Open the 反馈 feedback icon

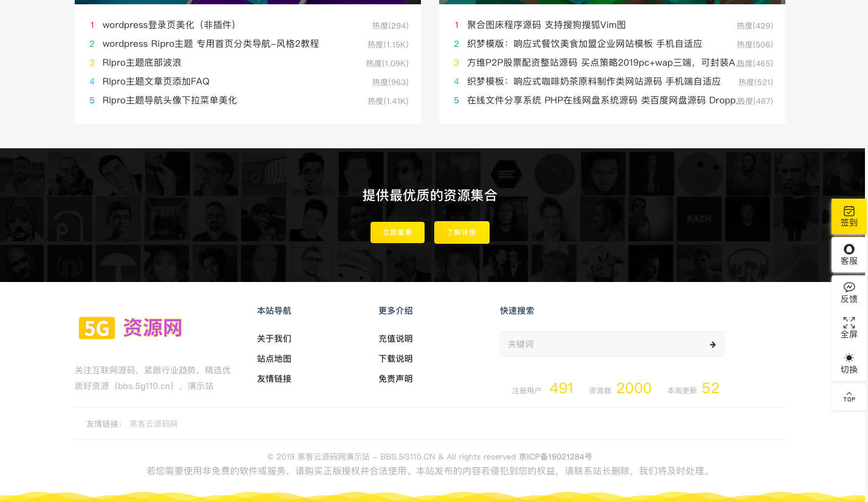click(x=849, y=287)
